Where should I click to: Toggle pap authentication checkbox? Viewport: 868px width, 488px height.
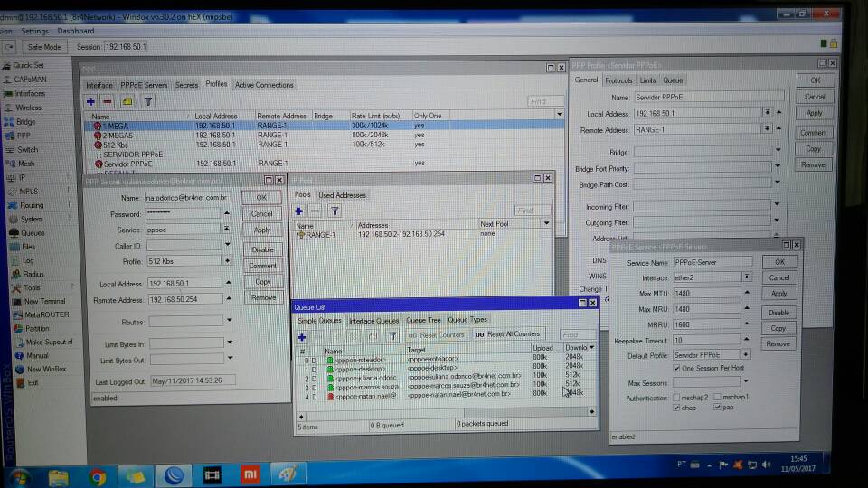(717, 408)
